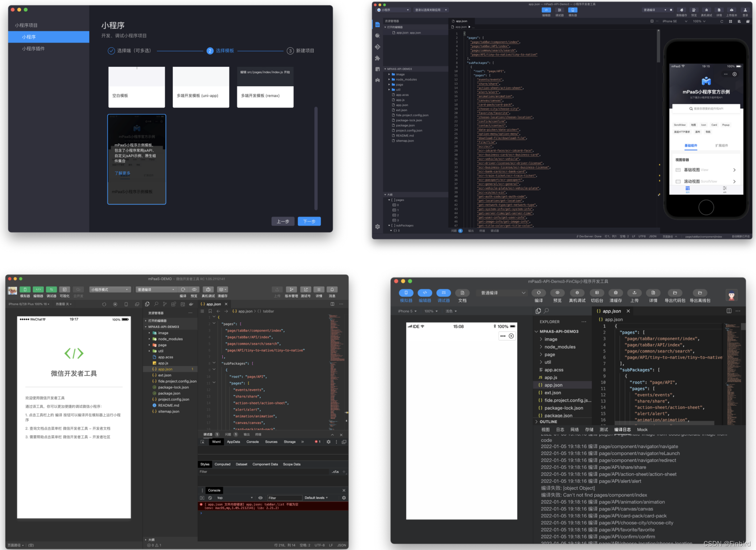Open 普通编译 dropdown in FinClip toolbar
This screenshot has width=756, height=550.
(503, 293)
